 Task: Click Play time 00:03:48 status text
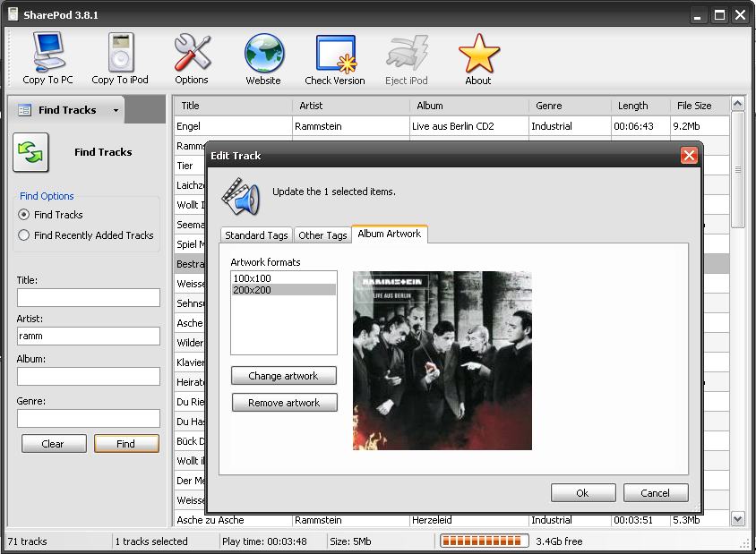click(264, 541)
